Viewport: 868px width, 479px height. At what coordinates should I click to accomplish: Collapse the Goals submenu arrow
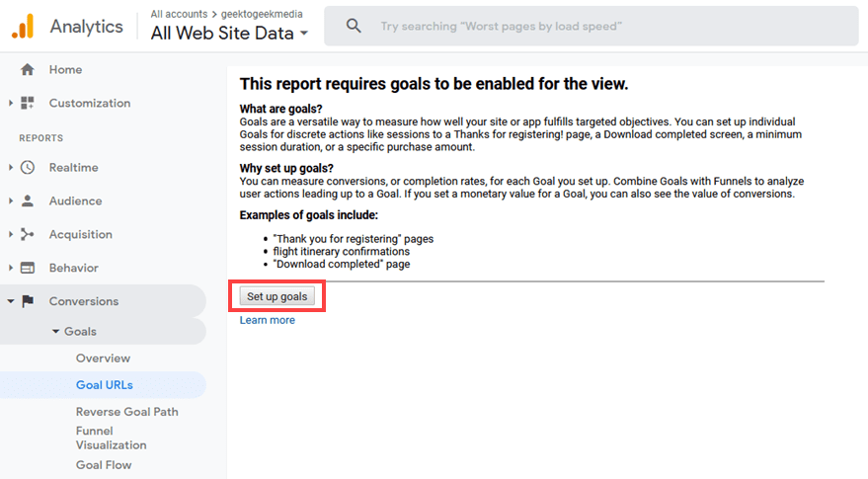(x=56, y=332)
